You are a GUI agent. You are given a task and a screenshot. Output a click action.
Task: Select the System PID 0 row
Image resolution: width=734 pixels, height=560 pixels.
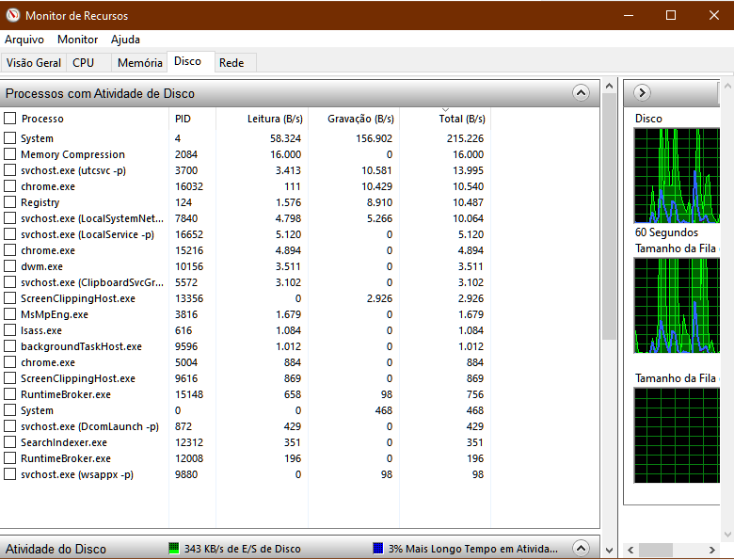click(246, 410)
